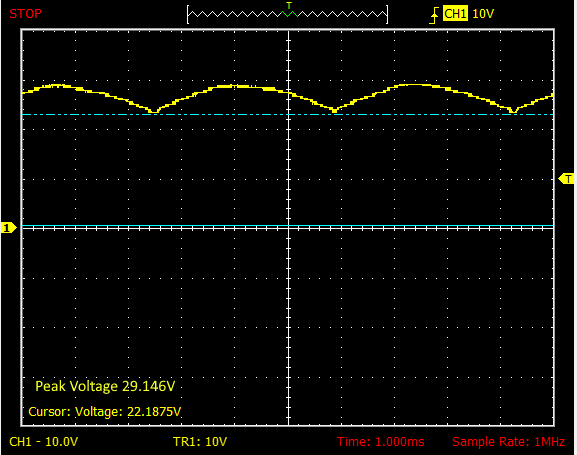Select the CH1 trigger source badge
The image size is (577, 455).
(455, 14)
